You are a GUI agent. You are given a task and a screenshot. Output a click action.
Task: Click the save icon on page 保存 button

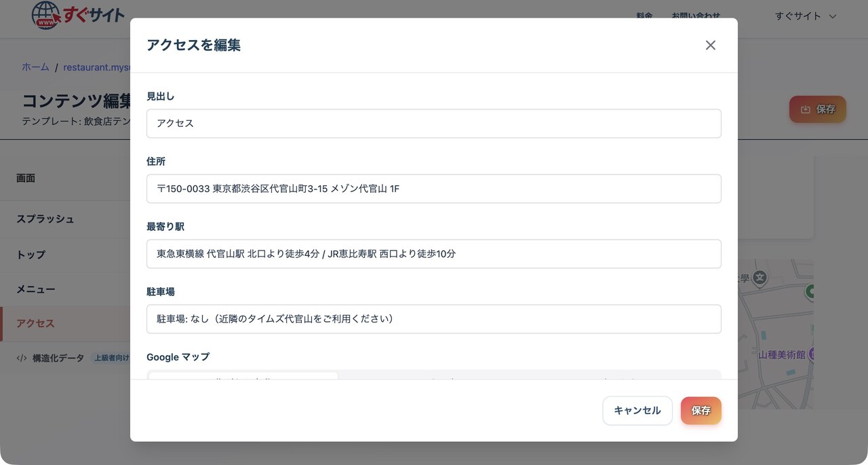[806, 109]
